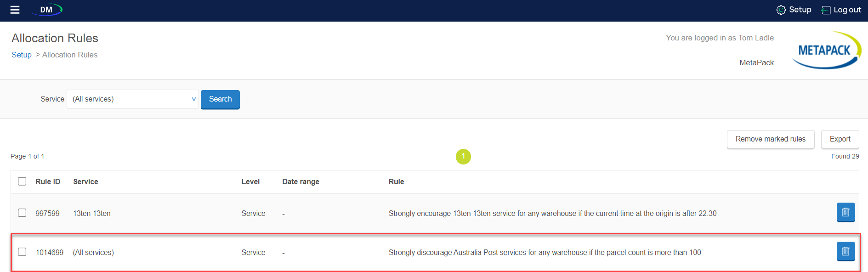Click the Date range column header
Screen dimensions: 868x272
pyautogui.click(x=301, y=181)
